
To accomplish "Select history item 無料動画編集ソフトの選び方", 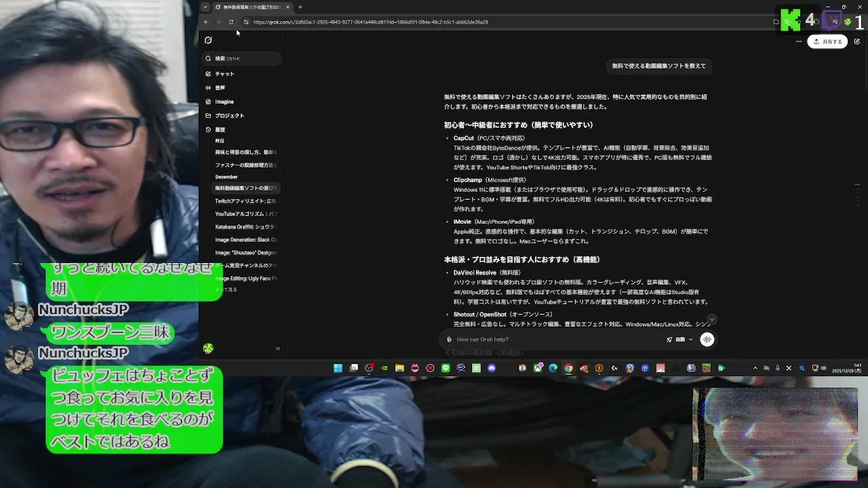I will click(246, 188).
